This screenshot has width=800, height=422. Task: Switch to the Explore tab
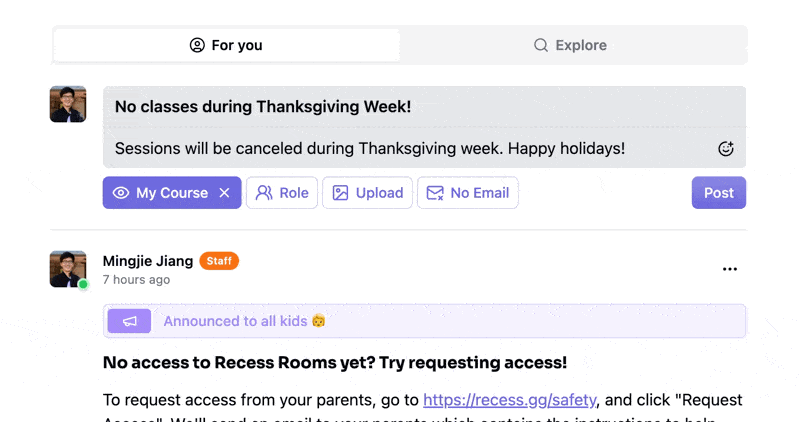coord(570,45)
